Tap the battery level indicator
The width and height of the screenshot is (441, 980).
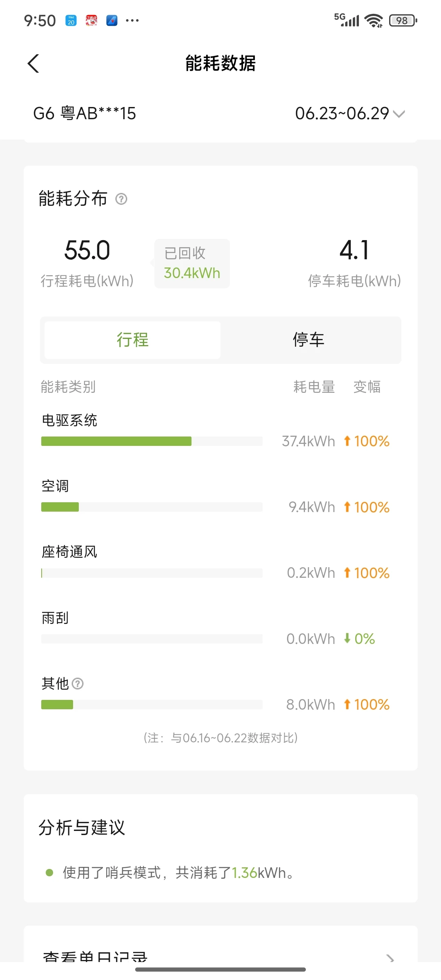[x=403, y=20]
